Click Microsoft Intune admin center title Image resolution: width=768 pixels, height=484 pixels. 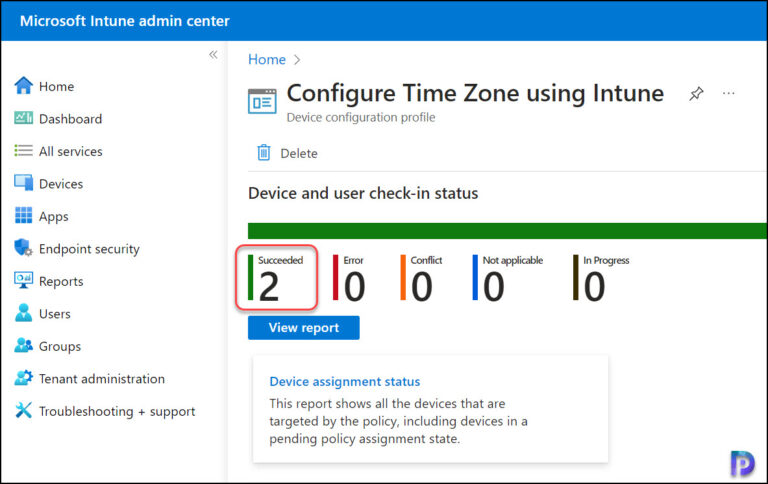pyautogui.click(x=124, y=21)
